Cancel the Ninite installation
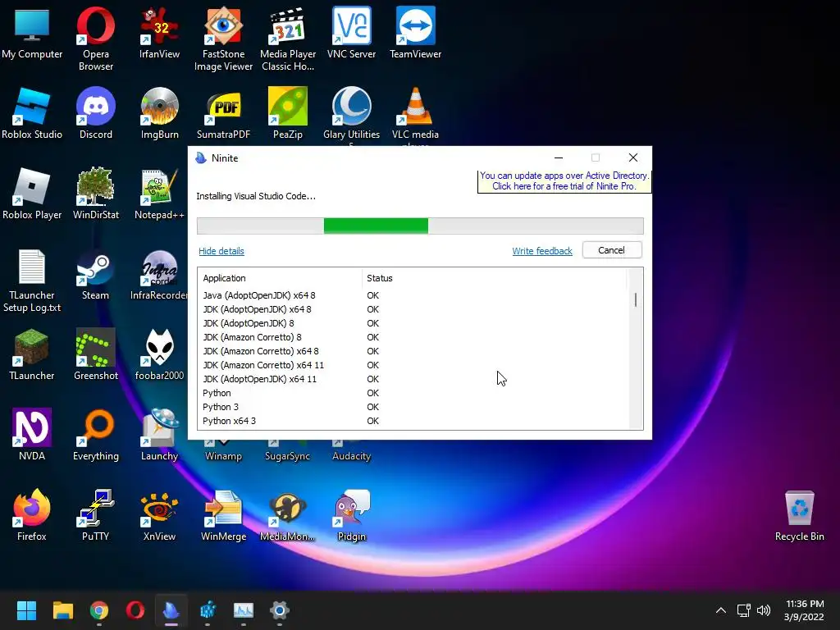The height and width of the screenshot is (630, 840). (x=612, y=250)
